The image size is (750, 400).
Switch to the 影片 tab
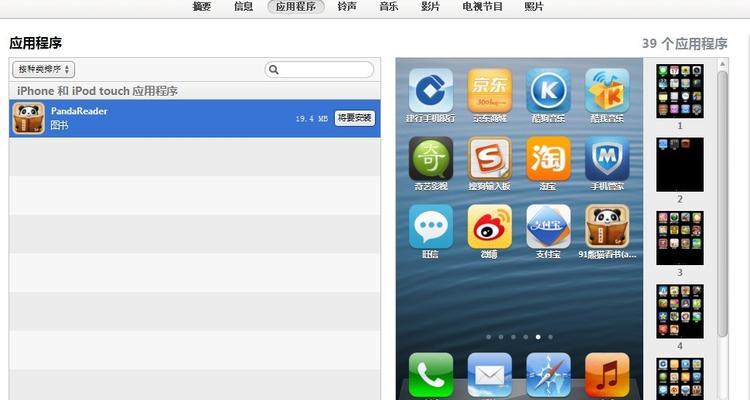click(x=430, y=7)
